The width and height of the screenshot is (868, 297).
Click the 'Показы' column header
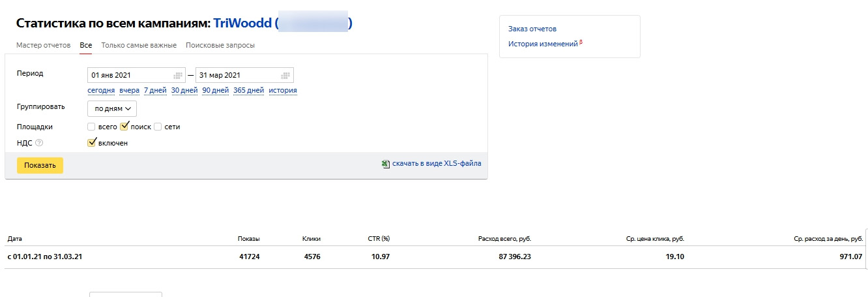point(249,239)
